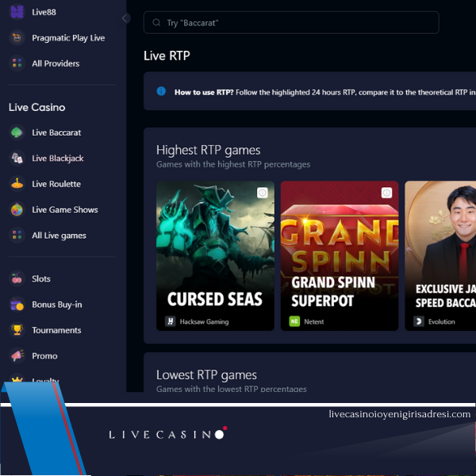Click the Evolution provider logo
The height and width of the screenshot is (476, 476).
tap(419, 321)
